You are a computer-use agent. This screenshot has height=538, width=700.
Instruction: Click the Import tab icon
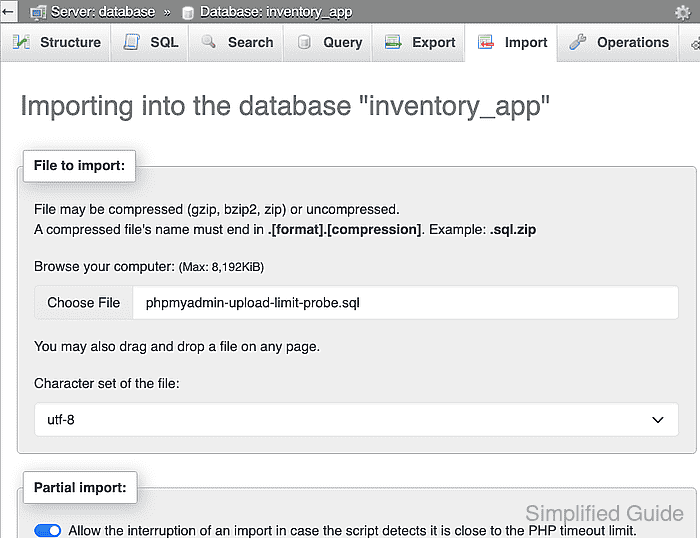[x=486, y=42]
